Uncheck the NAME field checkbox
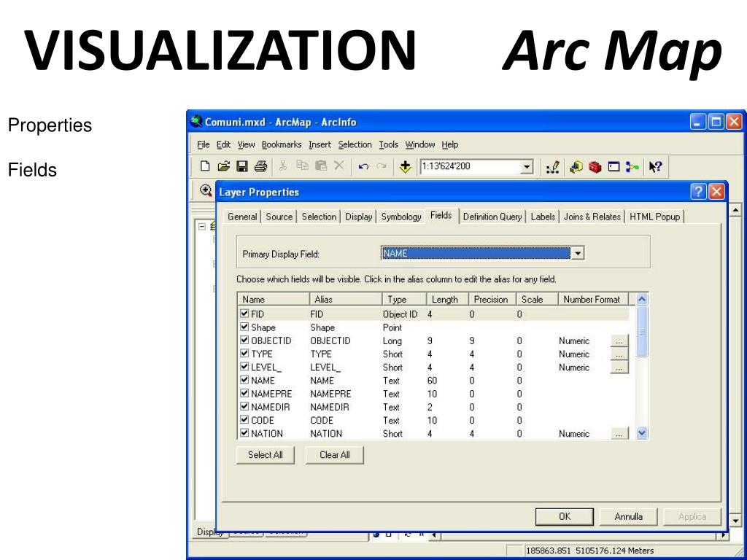Image resolution: width=747 pixels, height=560 pixels. (x=244, y=380)
